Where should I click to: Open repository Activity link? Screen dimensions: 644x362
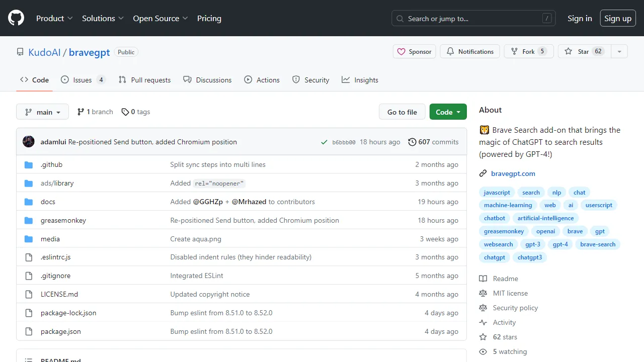click(x=498, y=322)
